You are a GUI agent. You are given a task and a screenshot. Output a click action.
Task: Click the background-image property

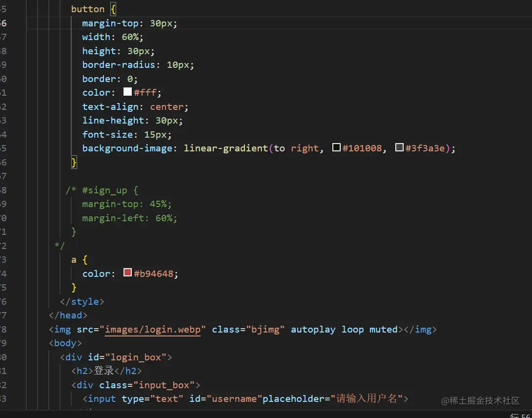pos(127,148)
